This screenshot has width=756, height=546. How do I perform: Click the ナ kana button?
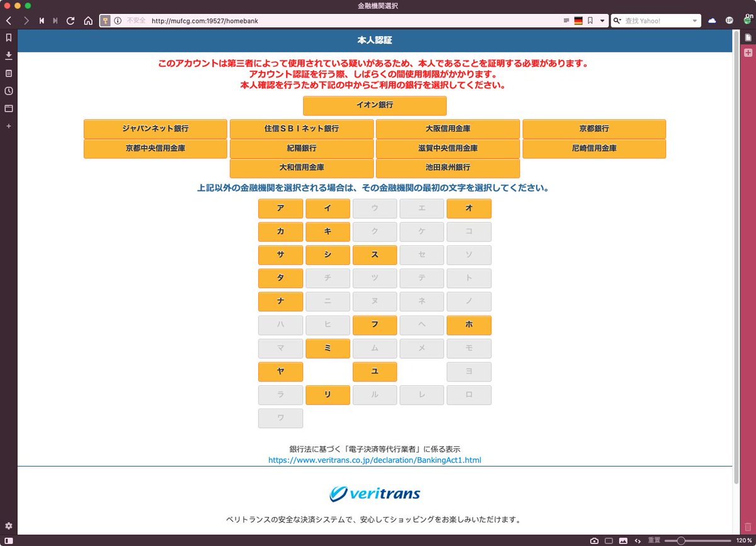pyautogui.click(x=280, y=302)
